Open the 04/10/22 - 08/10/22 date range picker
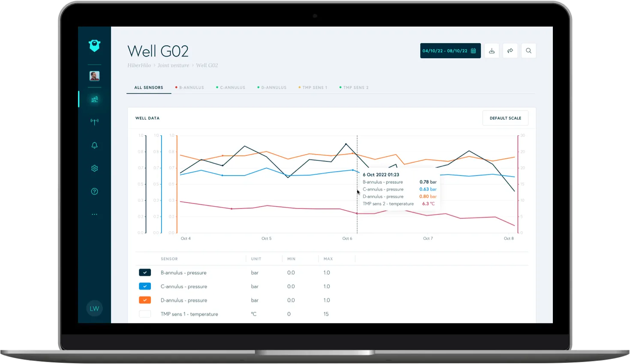This screenshot has width=630, height=364. click(x=450, y=51)
